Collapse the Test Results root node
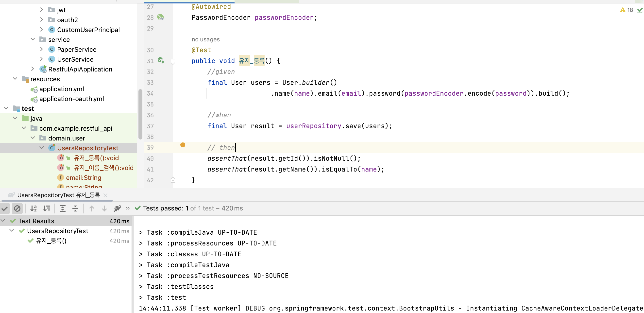644x313 pixels. (x=3, y=221)
